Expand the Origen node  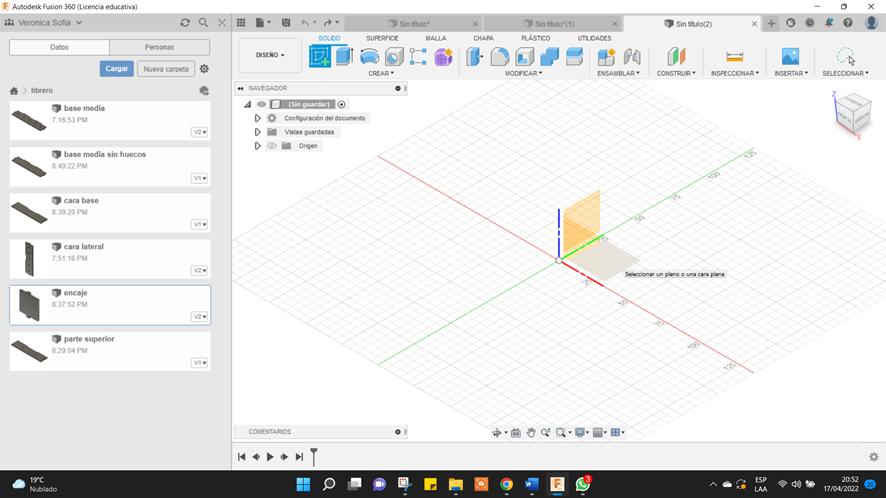[x=257, y=146]
